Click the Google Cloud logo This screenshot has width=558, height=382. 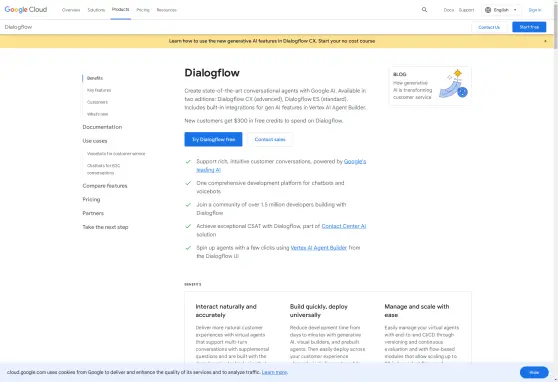[x=26, y=10]
